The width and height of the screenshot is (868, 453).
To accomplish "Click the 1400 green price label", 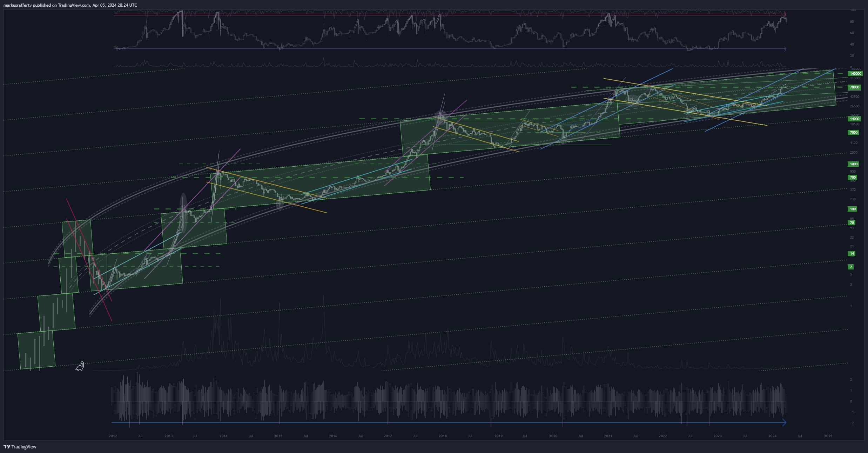I will (853, 164).
